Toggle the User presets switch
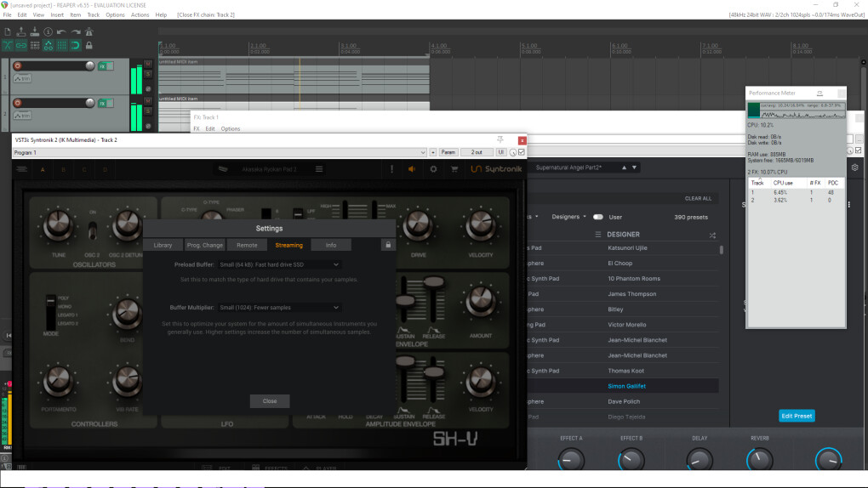This screenshot has width=868, height=488. [598, 217]
